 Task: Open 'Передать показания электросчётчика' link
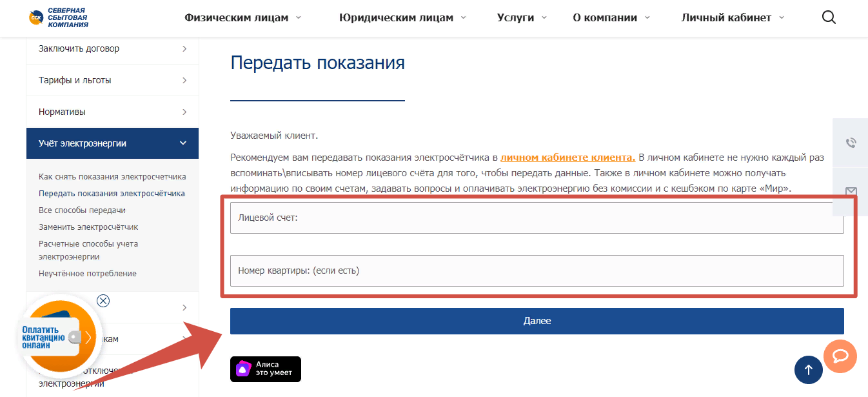coord(112,193)
